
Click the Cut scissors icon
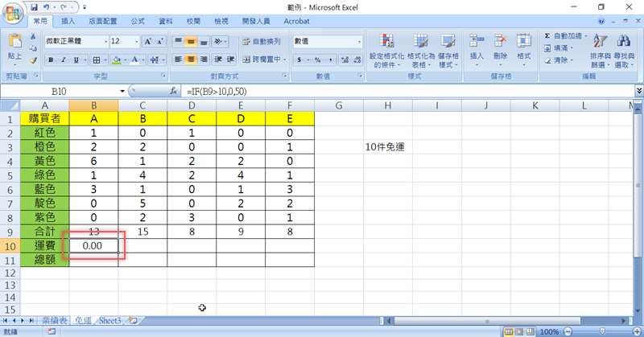click(x=33, y=36)
